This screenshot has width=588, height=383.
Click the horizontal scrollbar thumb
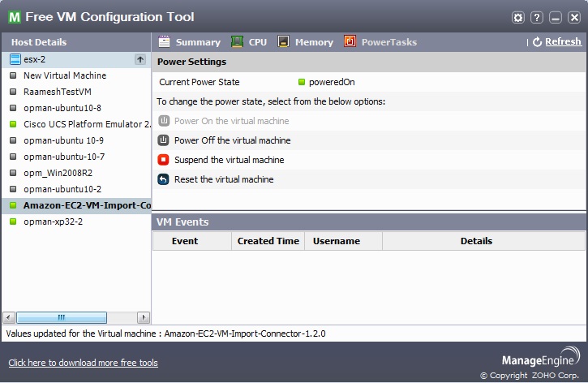tap(62, 318)
